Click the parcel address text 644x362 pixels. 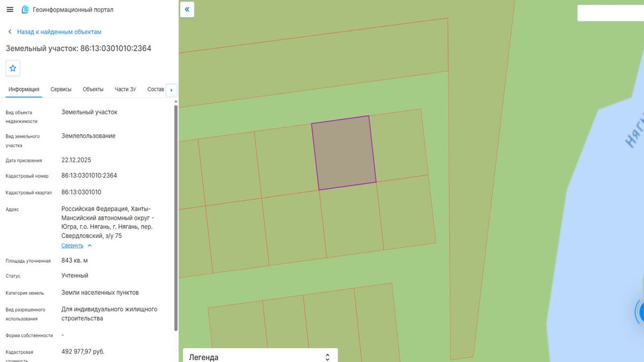(x=107, y=222)
